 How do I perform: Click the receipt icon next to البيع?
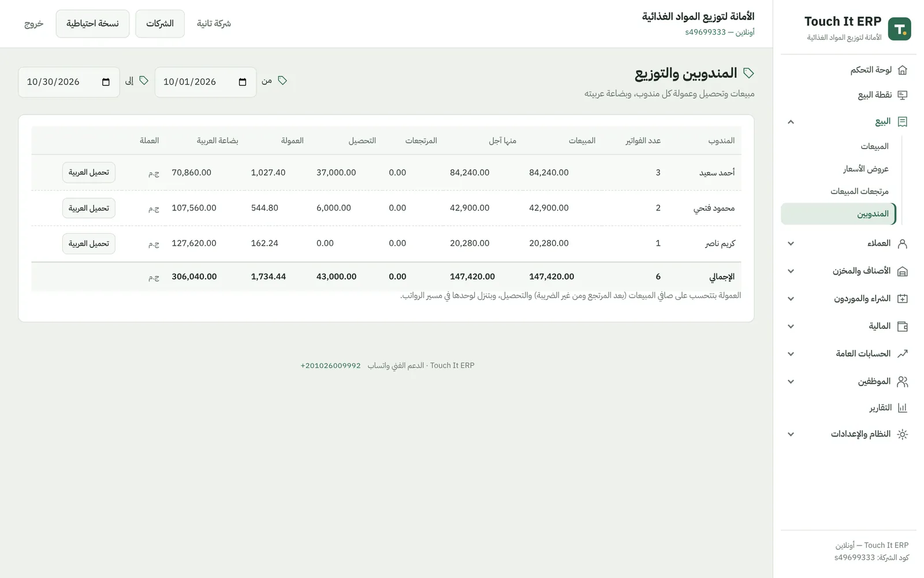click(903, 121)
